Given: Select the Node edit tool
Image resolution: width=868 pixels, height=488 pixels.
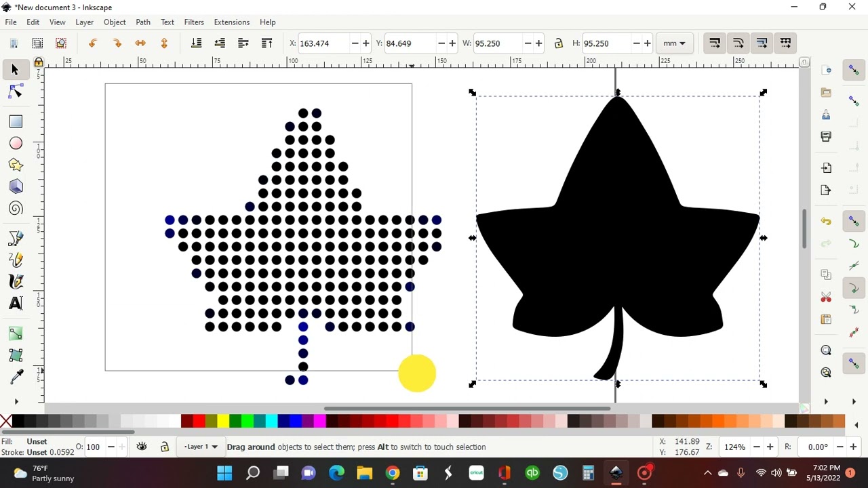Looking at the screenshot, I should point(16,91).
